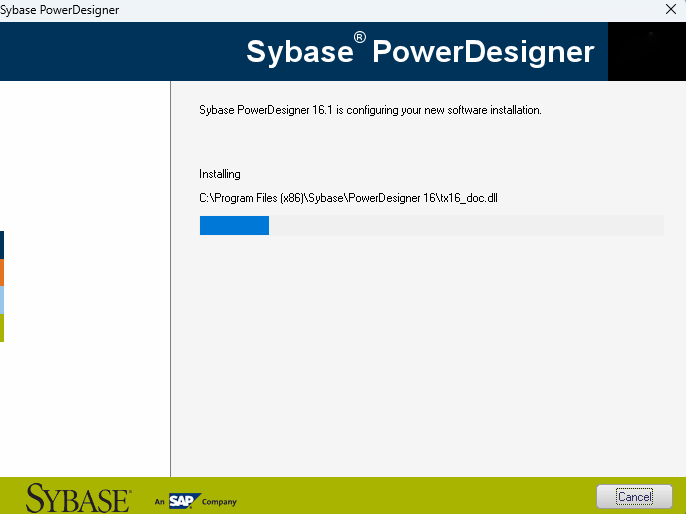This screenshot has height=514, width=686.
Task: Click the filled blue portion of the progress bar
Action: [x=234, y=225]
